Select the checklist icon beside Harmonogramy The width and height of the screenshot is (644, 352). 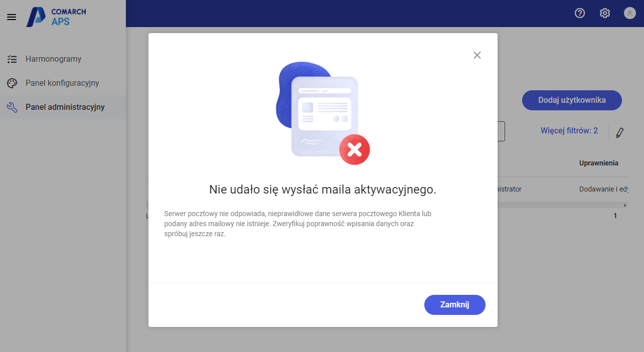point(12,59)
